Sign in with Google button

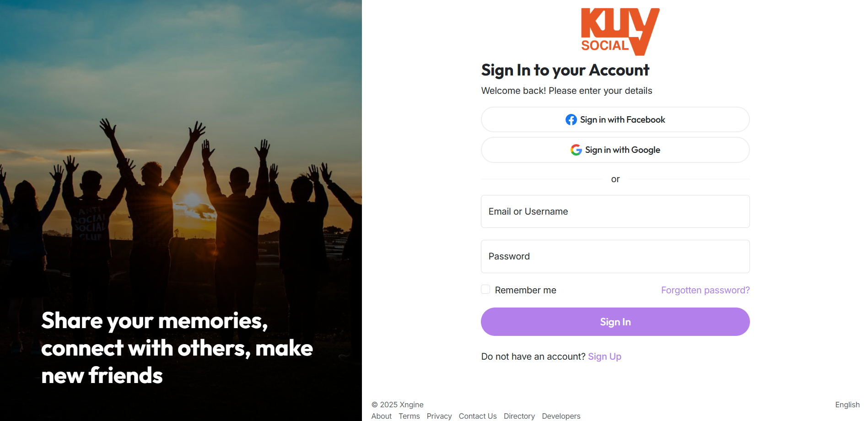click(615, 150)
